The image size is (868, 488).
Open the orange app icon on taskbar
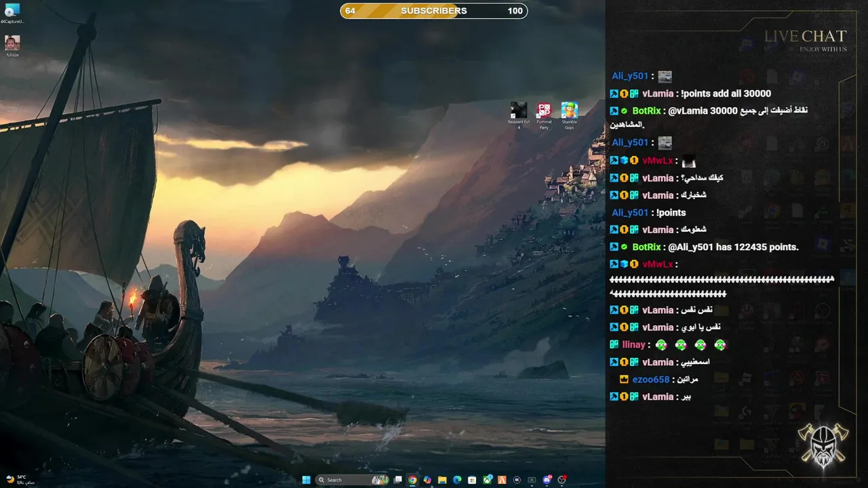click(x=502, y=480)
